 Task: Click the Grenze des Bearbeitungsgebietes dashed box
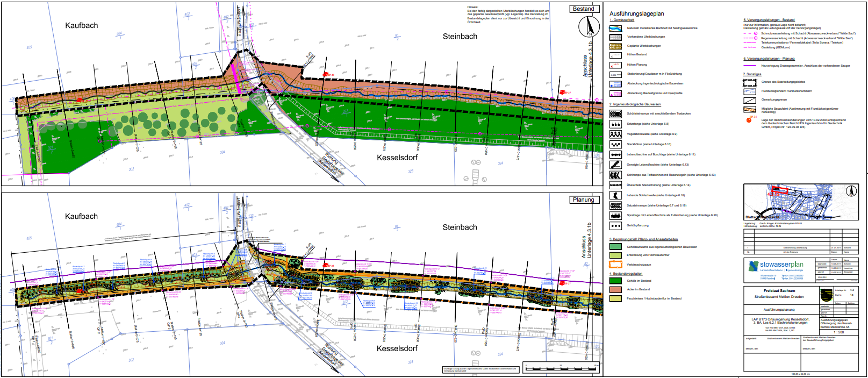(750, 82)
